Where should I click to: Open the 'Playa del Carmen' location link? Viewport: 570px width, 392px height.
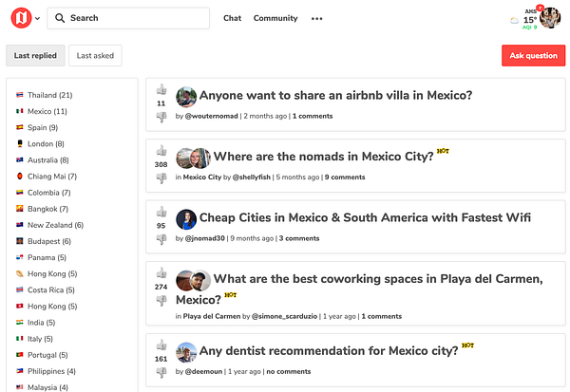pos(212,316)
